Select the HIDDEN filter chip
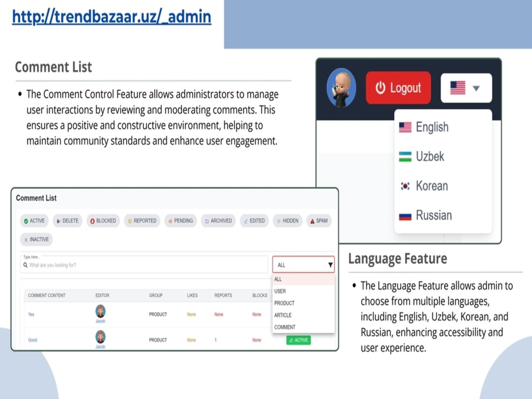 pos(288,221)
